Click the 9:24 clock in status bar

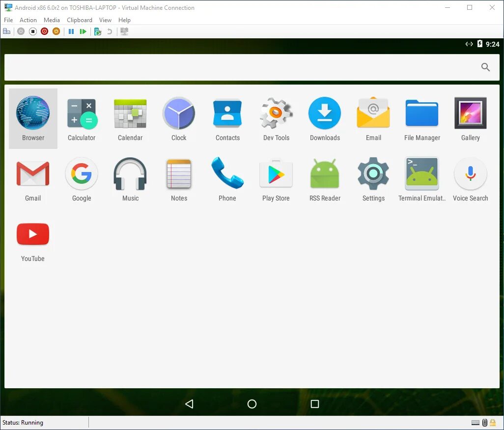[x=492, y=44]
